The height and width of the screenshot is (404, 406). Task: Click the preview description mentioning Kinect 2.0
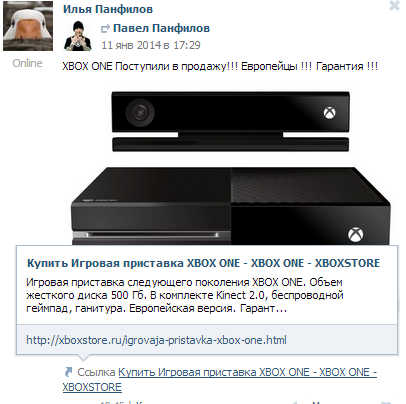point(185,295)
